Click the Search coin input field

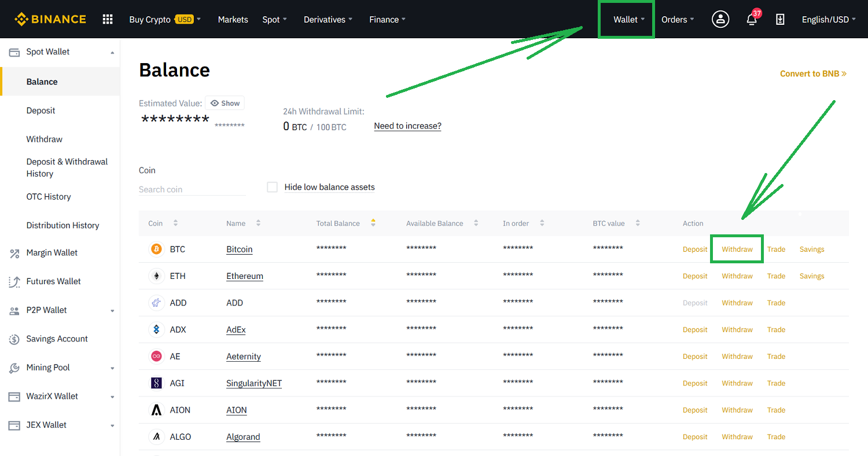[x=192, y=189]
